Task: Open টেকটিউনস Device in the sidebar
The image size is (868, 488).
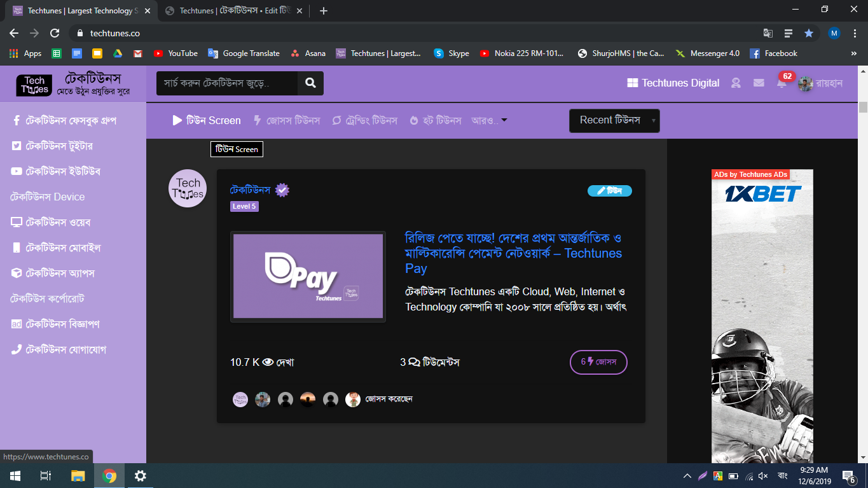Action: tap(48, 197)
